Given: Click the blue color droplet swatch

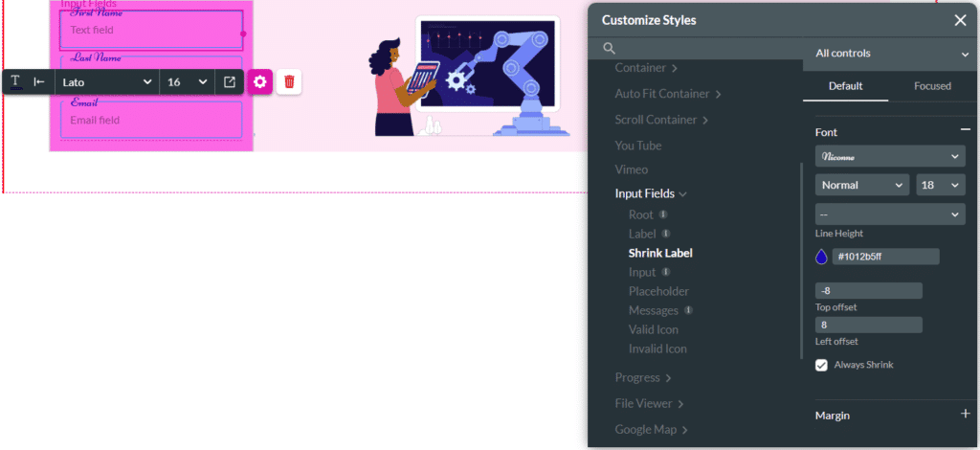Looking at the screenshot, I should pos(821,257).
